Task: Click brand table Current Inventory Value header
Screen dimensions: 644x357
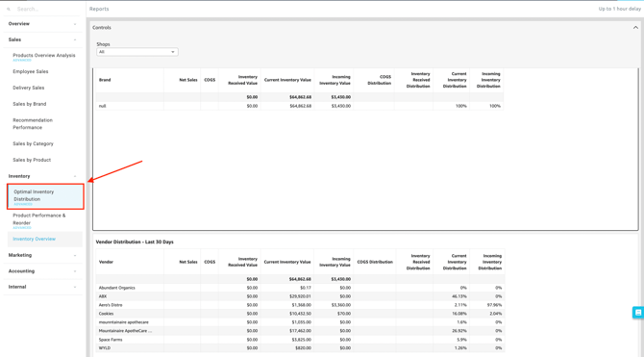Action: click(x=287, y=80)
